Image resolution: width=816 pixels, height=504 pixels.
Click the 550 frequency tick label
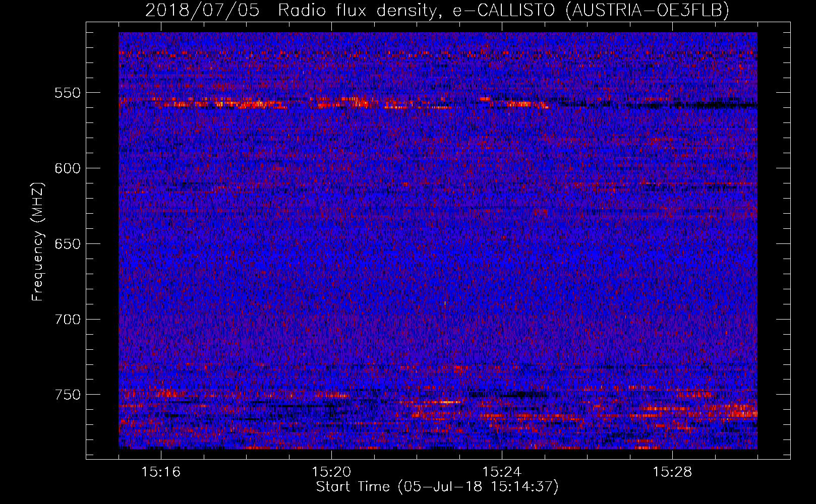click(68, 93)
